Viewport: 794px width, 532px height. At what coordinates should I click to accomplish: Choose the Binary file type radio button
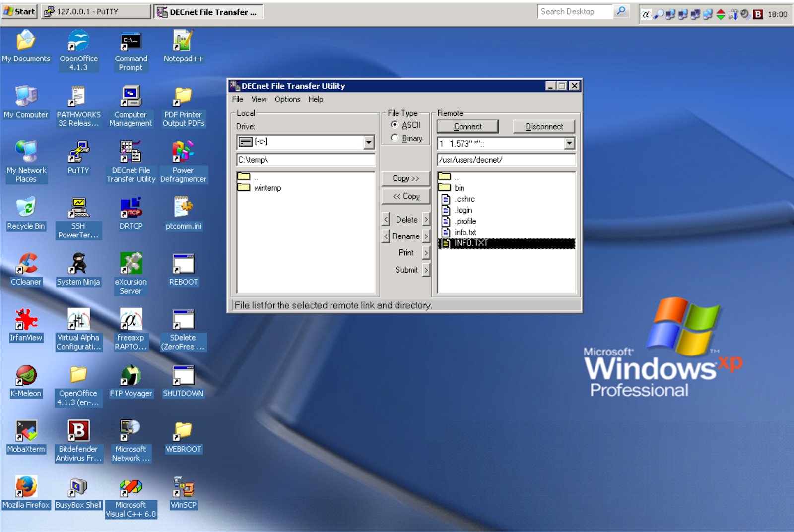coord(395,138)
